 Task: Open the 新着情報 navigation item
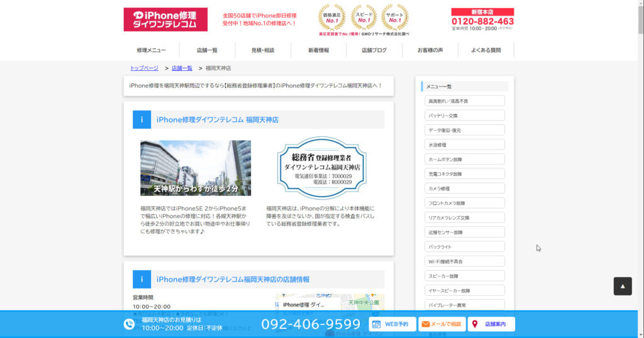(319, 50)
